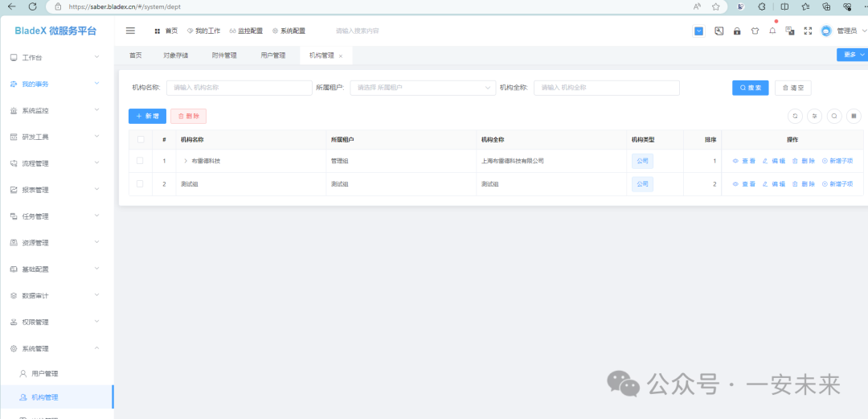
Task: Open notifications via the bell icon
Action: point(772,31)
